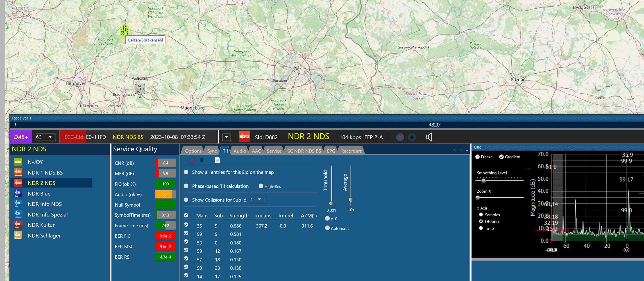This screenshot has height=281, width=644.
Task: Toggle the x10 threshold multiplier
Action: click(327, 219)
